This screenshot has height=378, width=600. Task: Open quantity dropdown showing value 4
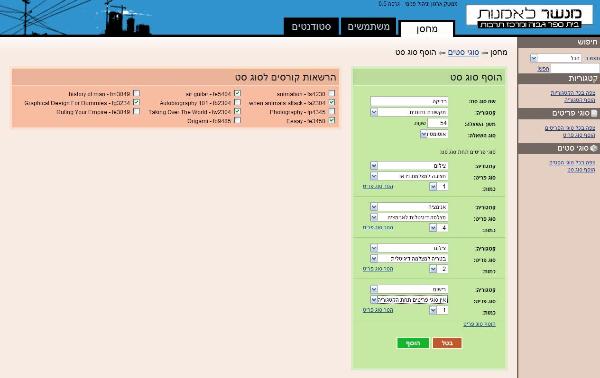[438, 228]
